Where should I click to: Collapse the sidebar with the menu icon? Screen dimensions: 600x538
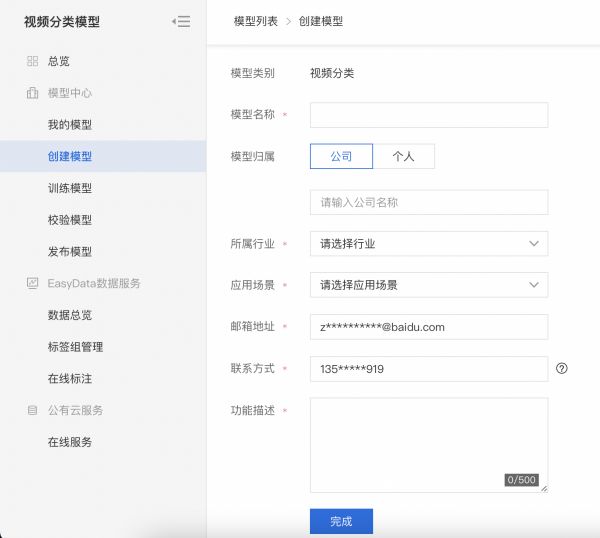point(181,21)
